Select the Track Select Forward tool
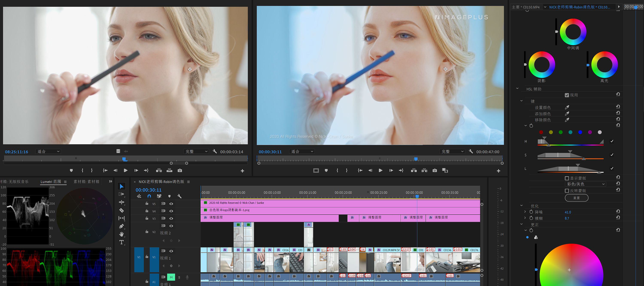 coord(122,194)
